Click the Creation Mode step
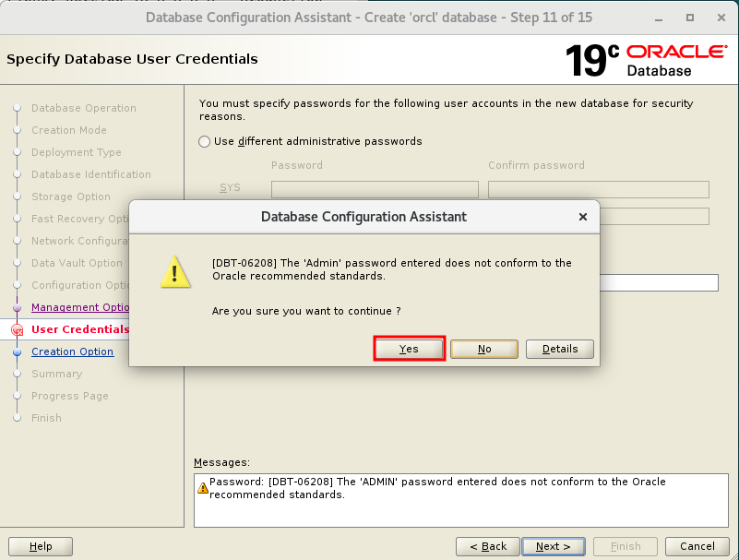Viewport: 739px width, 560px height. (69, 130)
